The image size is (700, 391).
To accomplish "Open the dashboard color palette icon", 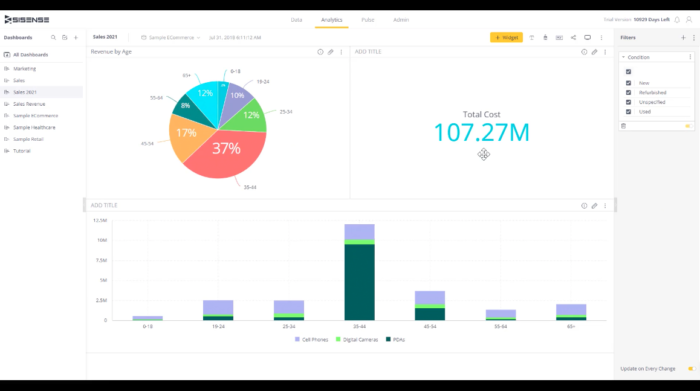I will 545,37.
